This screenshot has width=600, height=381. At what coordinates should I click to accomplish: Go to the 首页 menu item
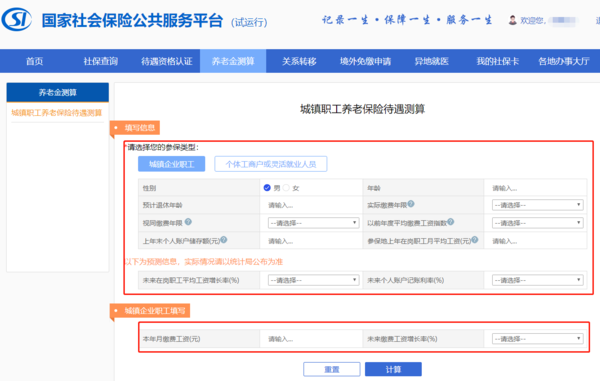34,61
